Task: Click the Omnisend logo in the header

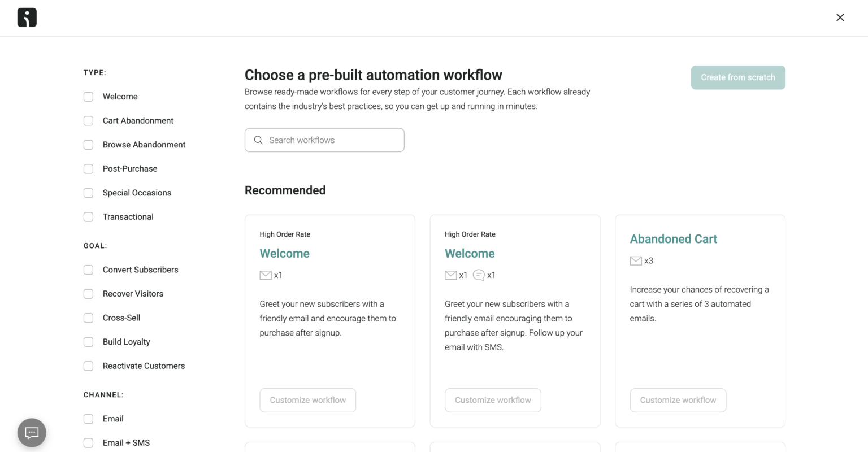Action: (x=27, y=18)
